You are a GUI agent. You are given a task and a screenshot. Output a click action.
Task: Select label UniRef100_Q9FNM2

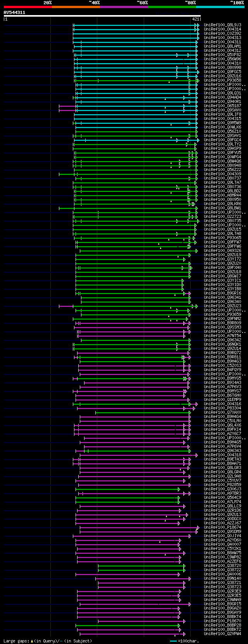coord(222,319)
